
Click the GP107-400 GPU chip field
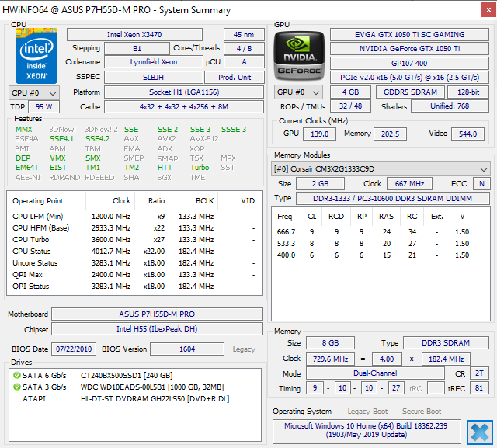[x=409, y=64]
